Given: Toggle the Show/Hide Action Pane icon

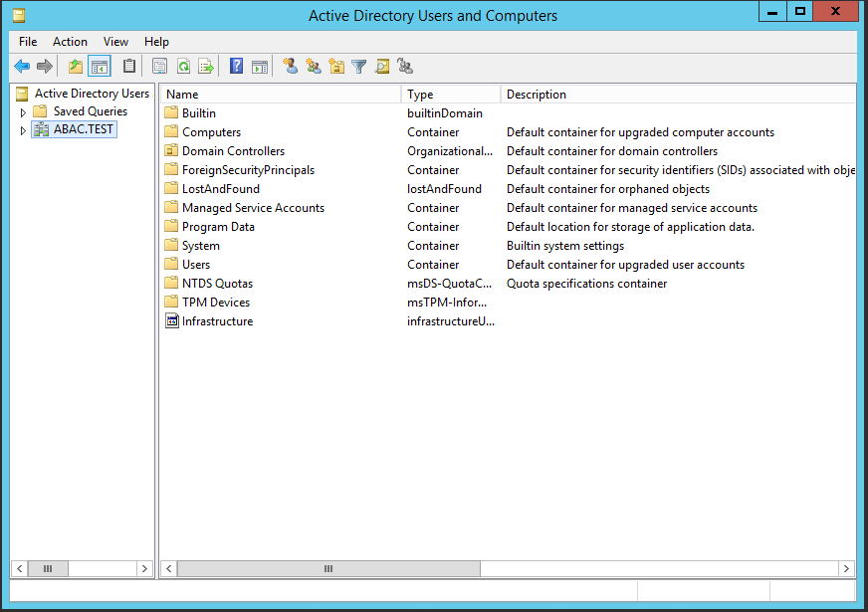Looking at the screenshot, I should (x=260, y=67).
